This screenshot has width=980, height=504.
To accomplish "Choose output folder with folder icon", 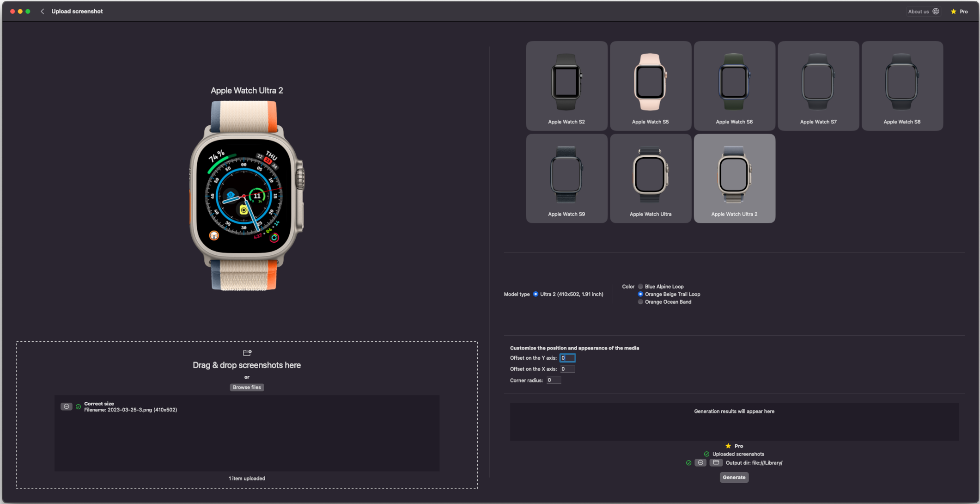I will click(x=716, y=462).
